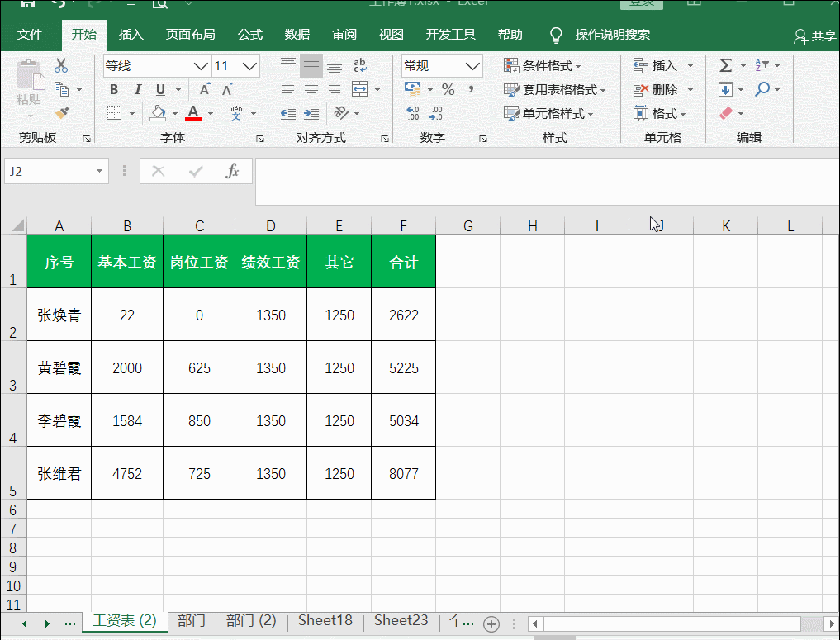Apply the fill color bucket
The image size is (840, 640).
click(158, 113)
